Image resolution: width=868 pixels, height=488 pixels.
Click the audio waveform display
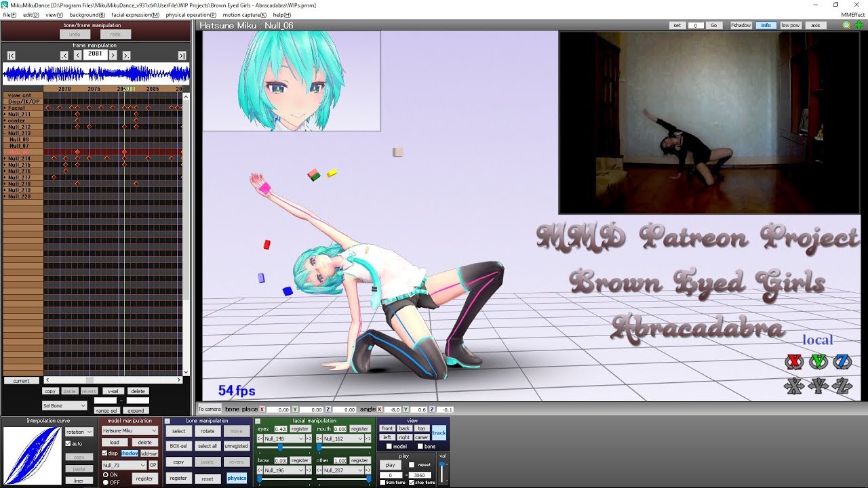click(96, 73)
